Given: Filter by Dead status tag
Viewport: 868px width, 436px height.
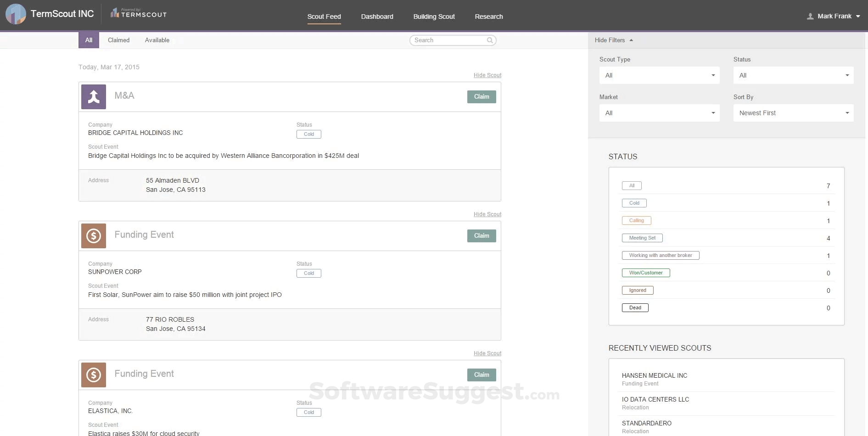Looking at the screenshot, I should click(x=635, y=308).
